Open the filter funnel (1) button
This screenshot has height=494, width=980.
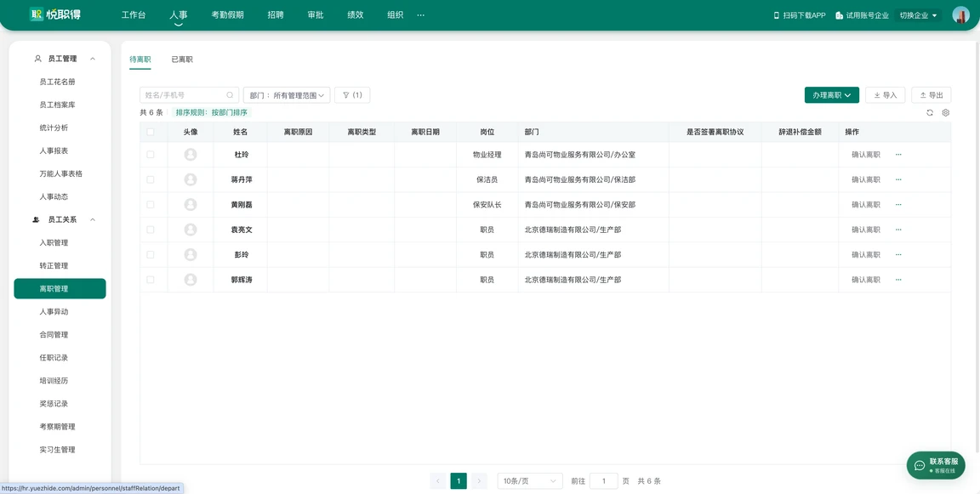pyautogui.click(x=352, y=95)
